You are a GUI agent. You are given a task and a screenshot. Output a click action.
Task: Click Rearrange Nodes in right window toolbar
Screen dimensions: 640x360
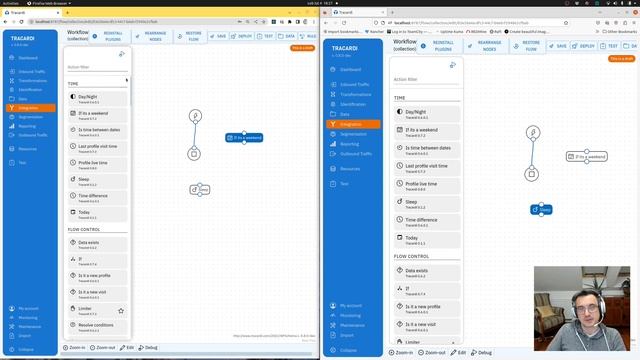click(x=486, y=46)
